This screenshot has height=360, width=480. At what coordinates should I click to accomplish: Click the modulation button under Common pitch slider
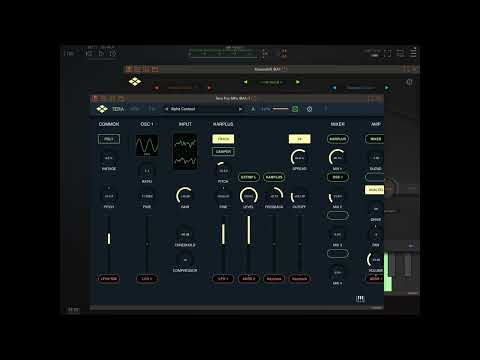[x=109, y=279]
